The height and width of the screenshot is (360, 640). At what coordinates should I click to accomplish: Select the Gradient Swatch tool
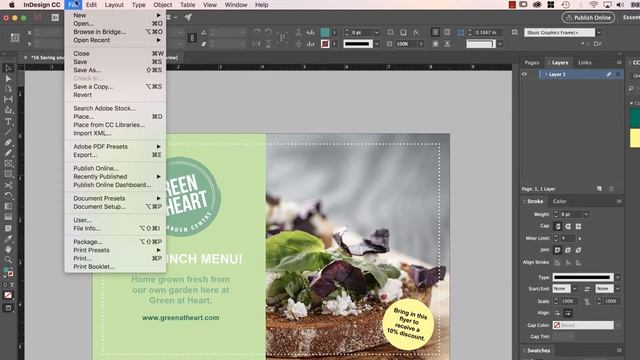[8, 207]
